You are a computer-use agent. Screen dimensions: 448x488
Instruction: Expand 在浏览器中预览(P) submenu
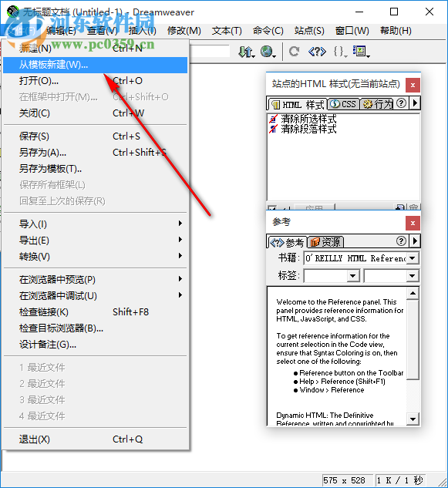[x=96, y=280]
